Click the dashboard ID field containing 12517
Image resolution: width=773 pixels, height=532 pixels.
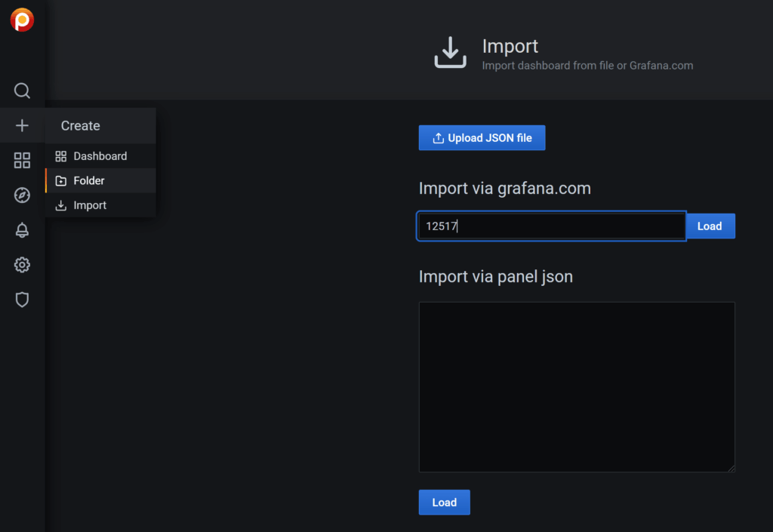click(551, 226)
